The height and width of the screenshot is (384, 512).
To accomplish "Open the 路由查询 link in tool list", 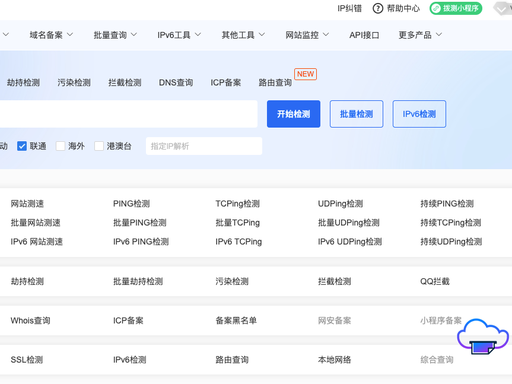I will coord(232,360).
